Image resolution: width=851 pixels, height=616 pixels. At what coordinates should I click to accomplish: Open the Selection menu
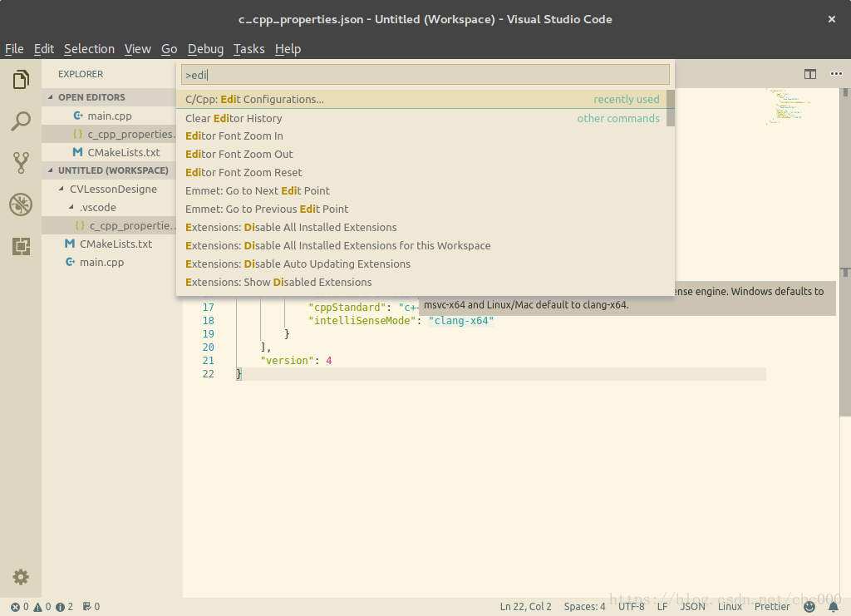pos(89,49)
